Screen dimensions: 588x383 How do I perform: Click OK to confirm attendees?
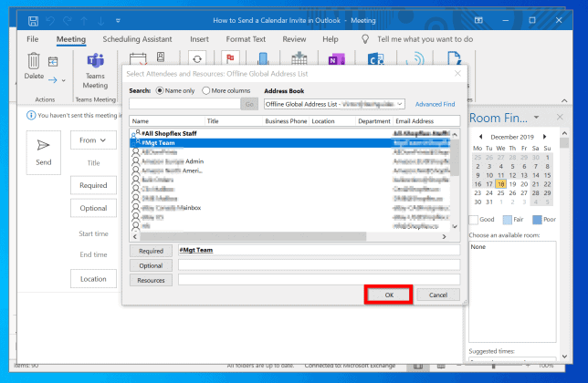(389, 295)
